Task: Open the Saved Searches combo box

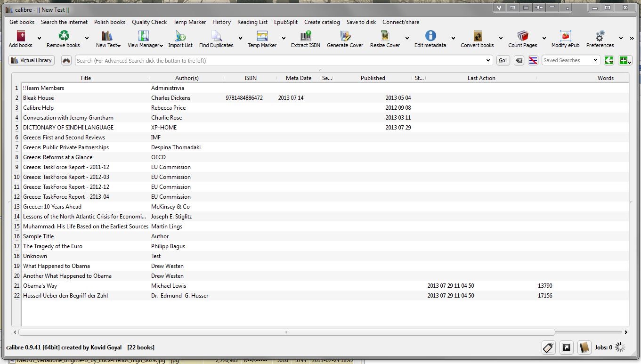Action: tap(570, 60)
